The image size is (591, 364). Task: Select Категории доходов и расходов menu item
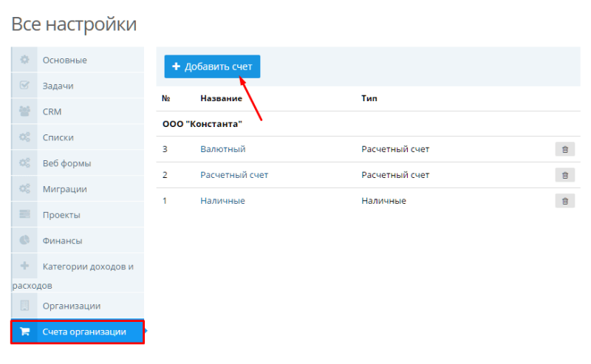point(87,267)
